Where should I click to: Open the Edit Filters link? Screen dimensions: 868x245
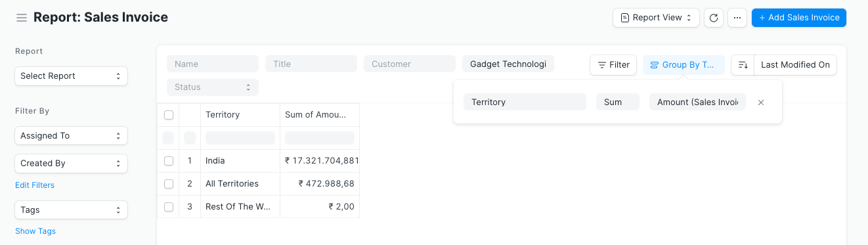35,185
